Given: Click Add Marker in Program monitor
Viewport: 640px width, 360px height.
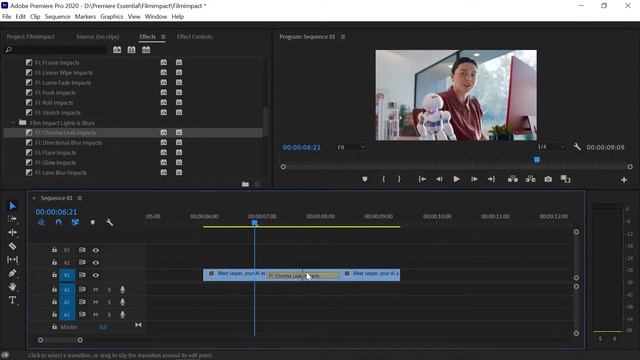Looking at the screenshot, I should click(x=365, y=179).
